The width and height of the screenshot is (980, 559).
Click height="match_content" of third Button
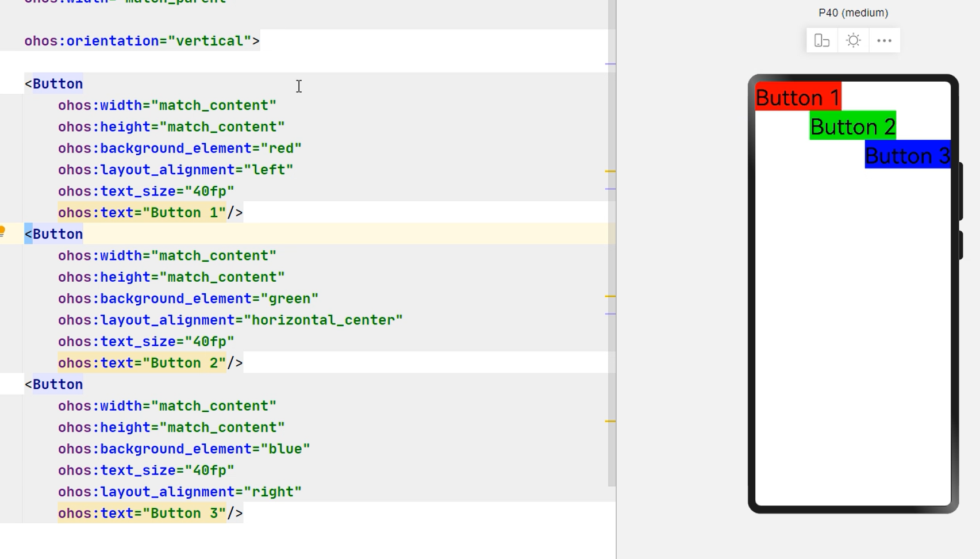point(171,427)
